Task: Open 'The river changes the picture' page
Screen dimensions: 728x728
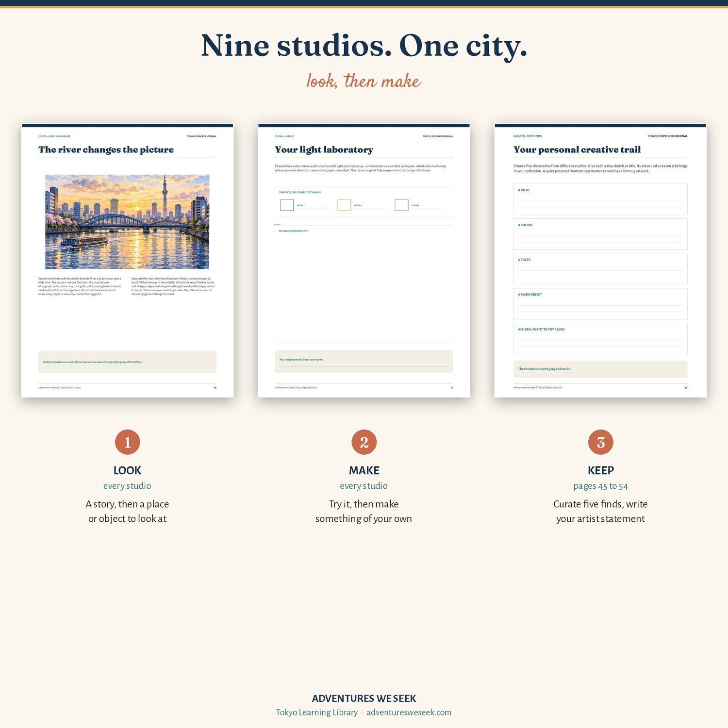Action: click(x=127, y=261)
